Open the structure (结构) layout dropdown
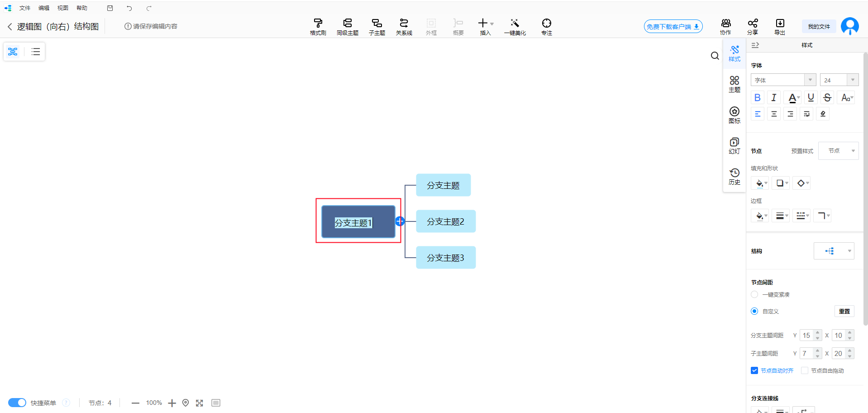This screenshot has height=413, width=868. coord(834,251)
